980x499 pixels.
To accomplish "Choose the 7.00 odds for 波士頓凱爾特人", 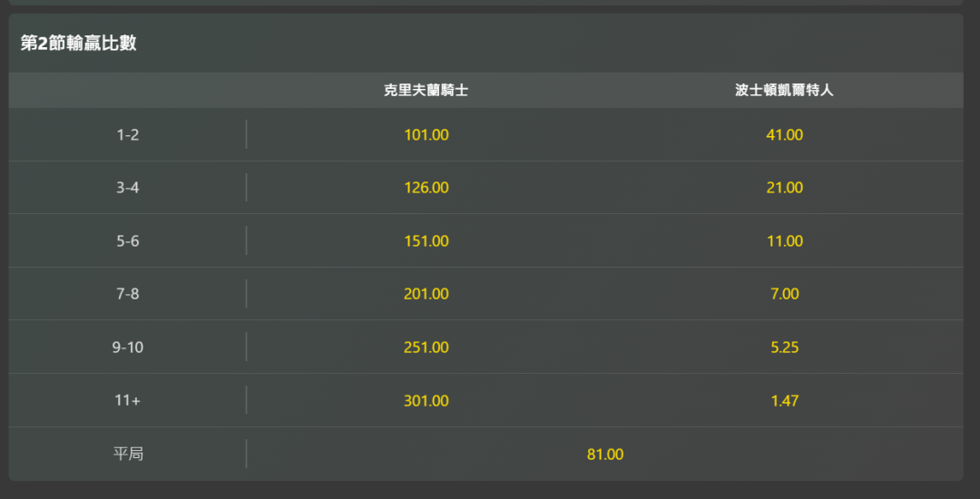I will [x=784, y=294].
